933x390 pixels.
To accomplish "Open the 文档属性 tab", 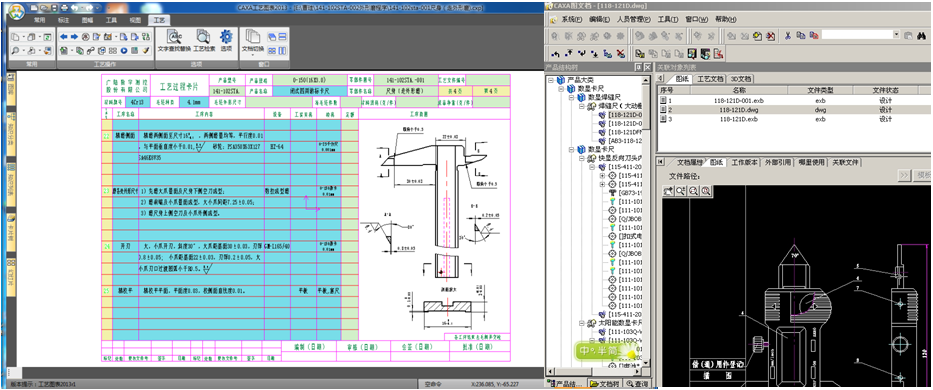I will point(690,162).
